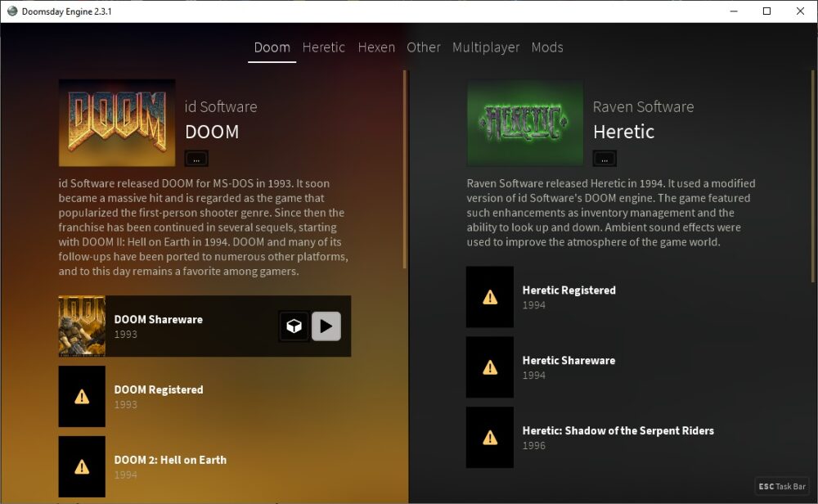This screenshot has height=504, width=818.
Task: Select the DOOM Shareware entry title
Action: [159, 319]
